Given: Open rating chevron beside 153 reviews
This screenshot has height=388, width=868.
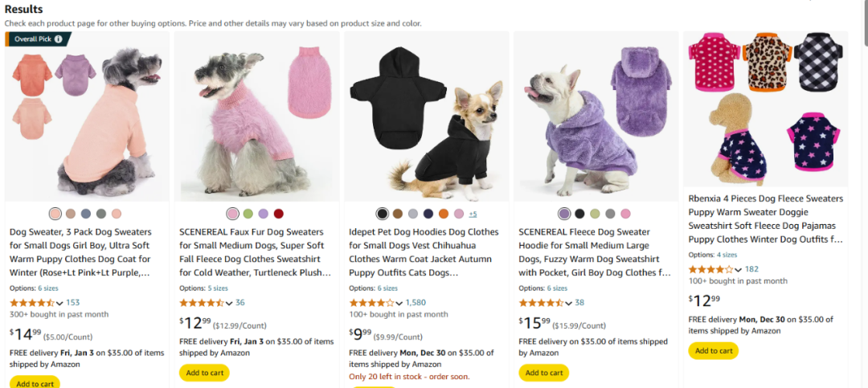Looking at the screenshot, I should [59, 304].
